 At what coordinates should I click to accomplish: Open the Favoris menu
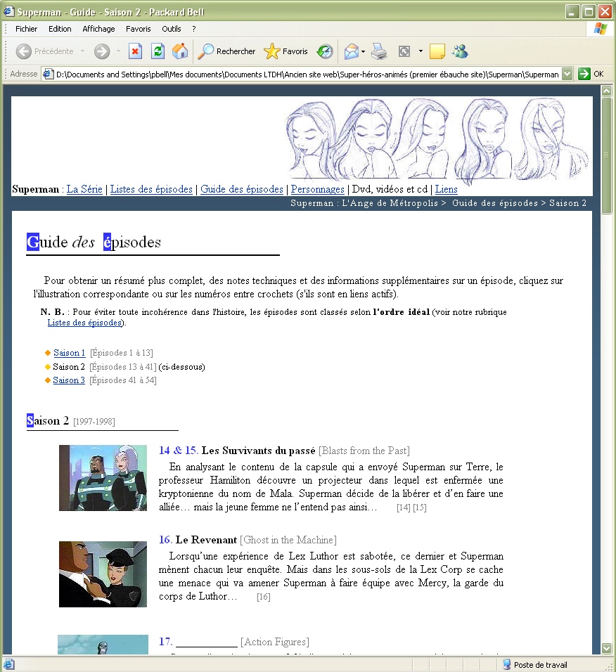click(x=138, y=29)
